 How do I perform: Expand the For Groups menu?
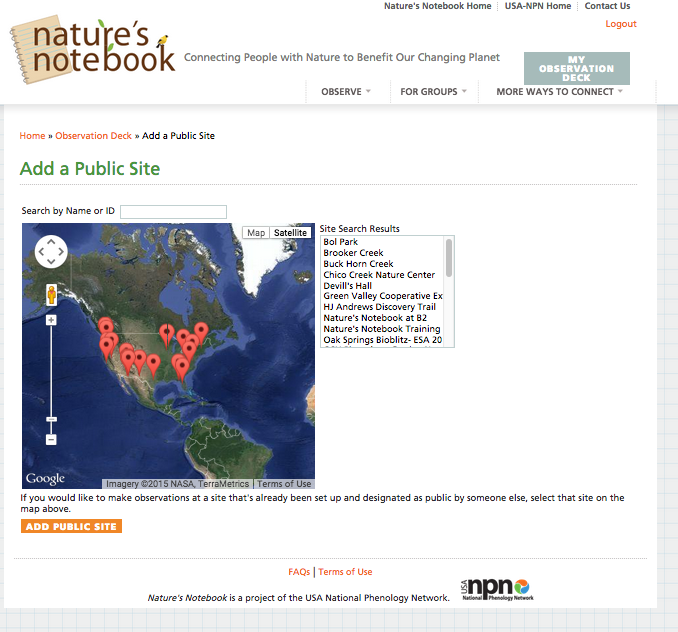[433, 92]
